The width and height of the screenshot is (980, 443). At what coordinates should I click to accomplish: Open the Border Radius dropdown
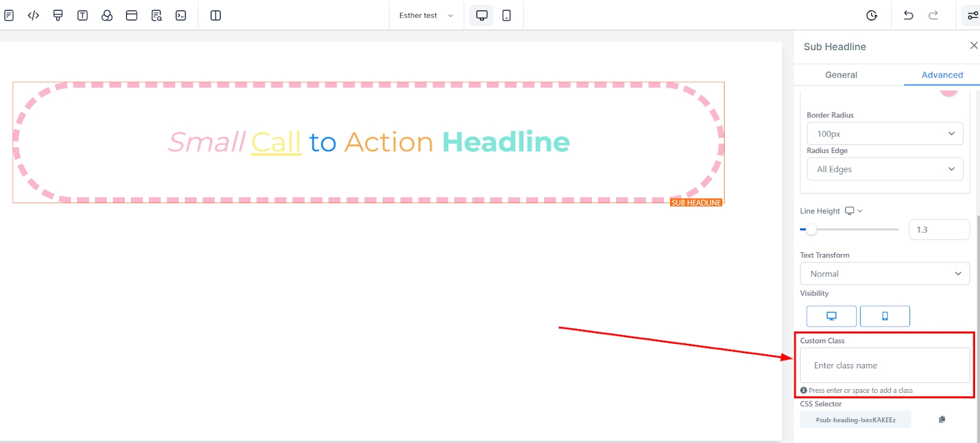[x=884, y=133]
